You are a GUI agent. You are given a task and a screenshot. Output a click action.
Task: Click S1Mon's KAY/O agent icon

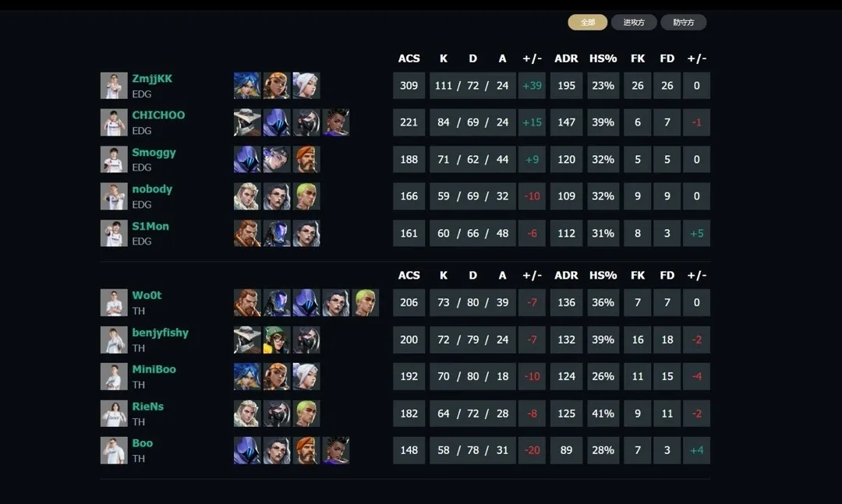(x=277, y=233)
